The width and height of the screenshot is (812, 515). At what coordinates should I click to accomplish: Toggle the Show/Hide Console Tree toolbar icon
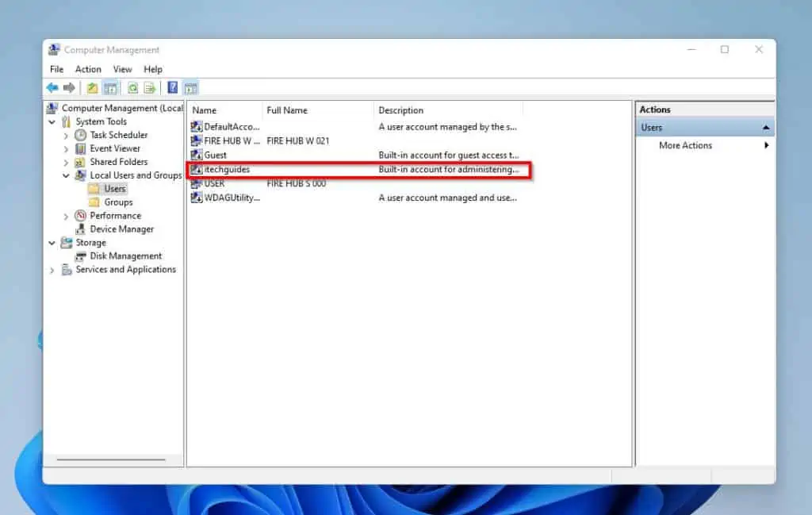coord(110,87)
